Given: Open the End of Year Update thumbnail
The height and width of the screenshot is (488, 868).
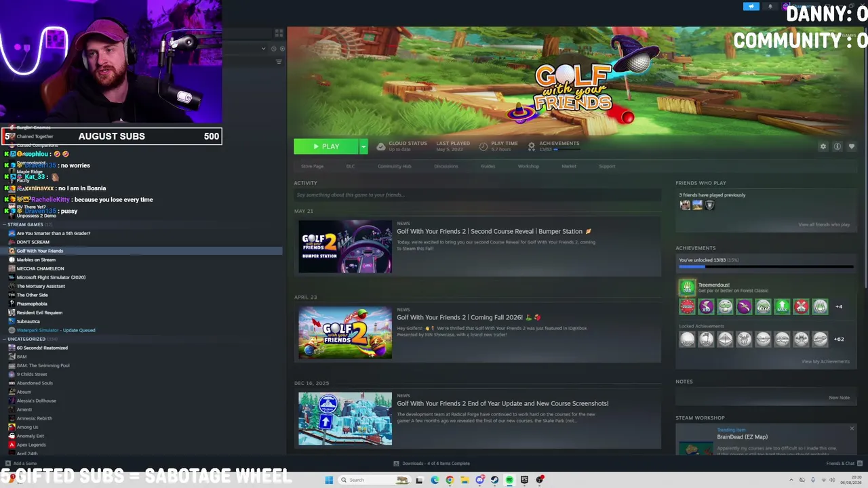Looking at the screenshot, I should click(x=345, y=419).
